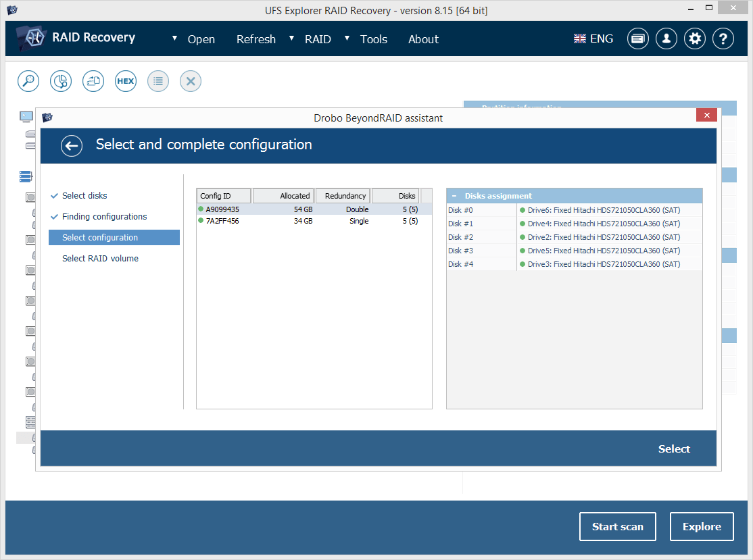Viewport: 753px width, 560px height.
Task: Open the settings gear icon
Action: (x=695, y=39)
